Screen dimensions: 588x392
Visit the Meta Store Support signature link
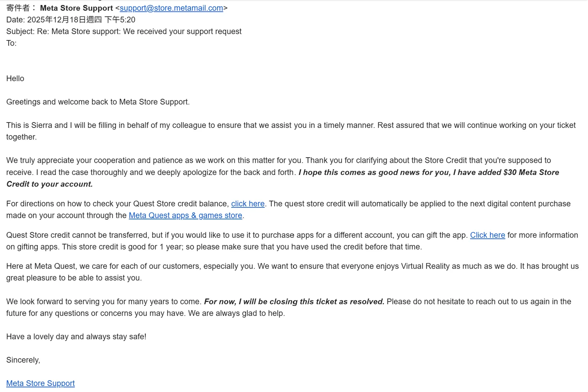40,383
